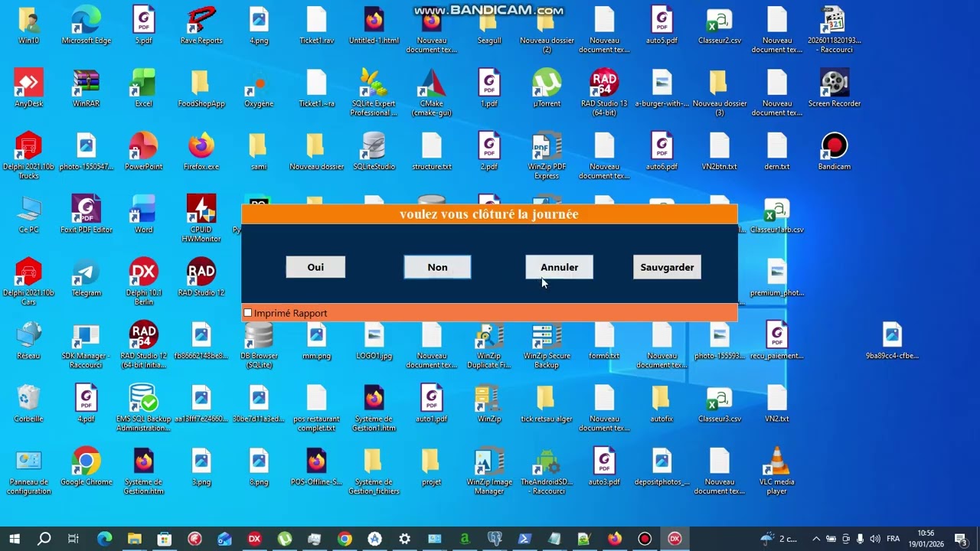
Task: Open Panneau de configuration icon
Action: pyautogui.click(x=28, y=471)
